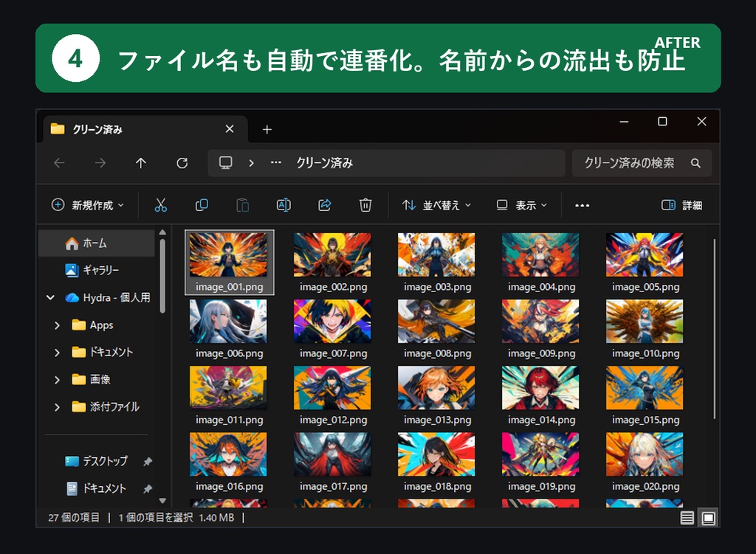Open the 並べ替え sort dropdown

click(436, 206)
